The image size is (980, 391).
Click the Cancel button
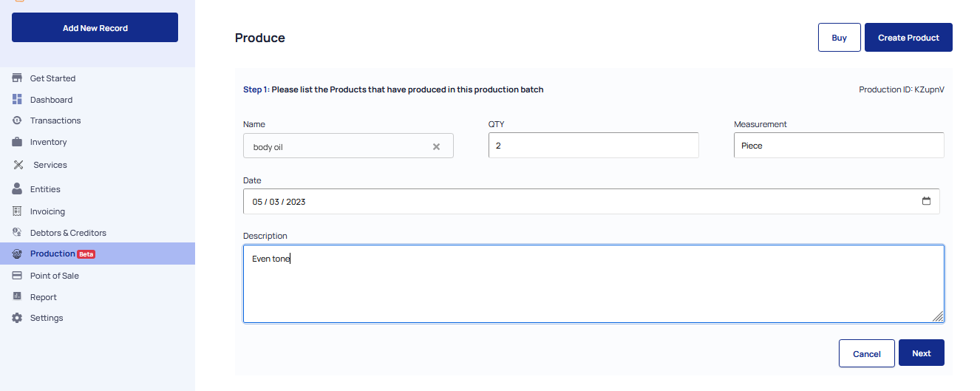click(867, 353)
